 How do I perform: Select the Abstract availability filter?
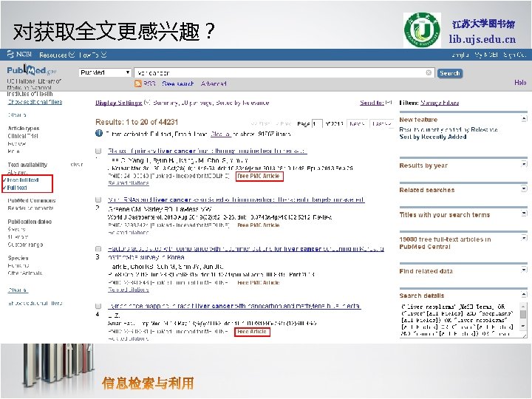click(17, 172)
